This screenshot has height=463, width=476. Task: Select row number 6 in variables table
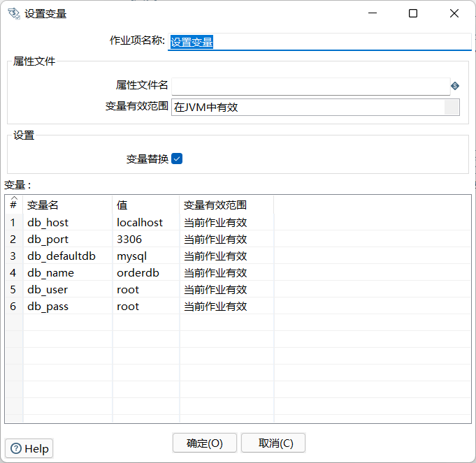pos(14,306)
